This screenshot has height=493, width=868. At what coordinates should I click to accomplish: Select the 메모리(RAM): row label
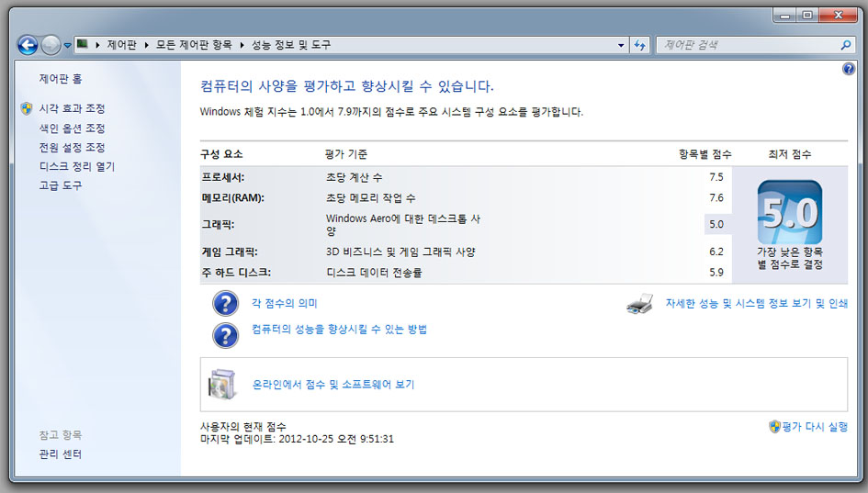(x=233, y=198)
